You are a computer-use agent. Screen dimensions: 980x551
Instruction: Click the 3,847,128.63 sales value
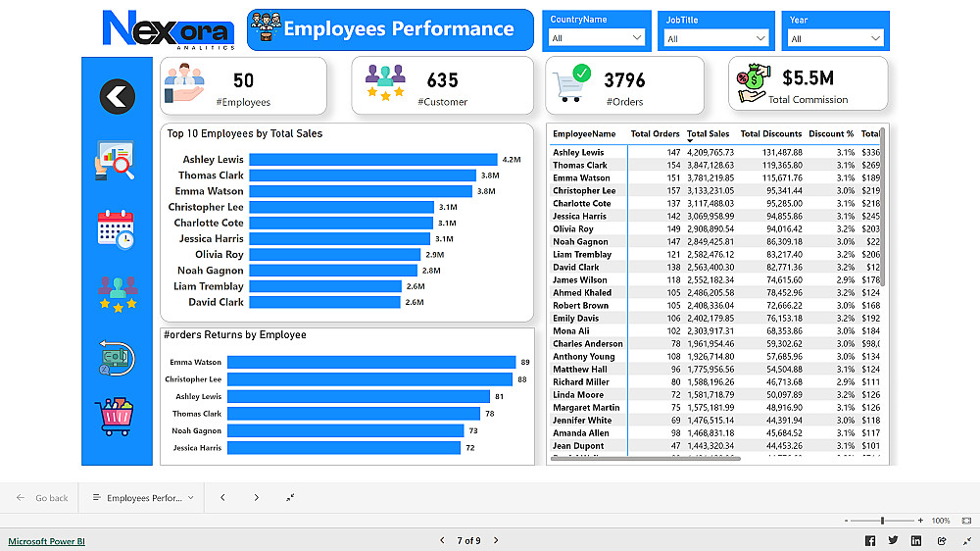[710, 165]
